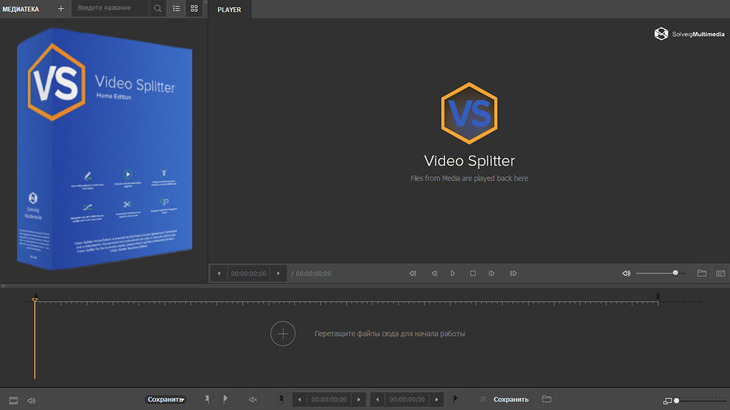Adjust the timeline zoom slider

click(x=700, y=400)
